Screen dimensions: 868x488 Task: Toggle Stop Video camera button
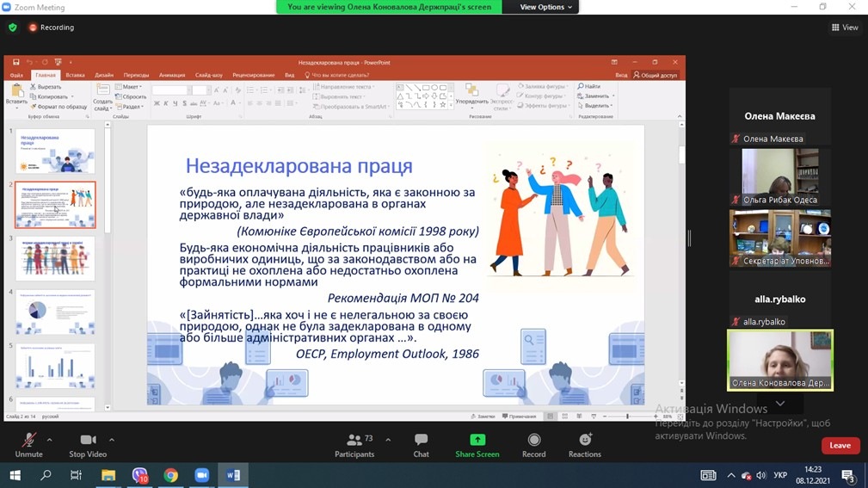pyautogui.click(x=89, y=445)
